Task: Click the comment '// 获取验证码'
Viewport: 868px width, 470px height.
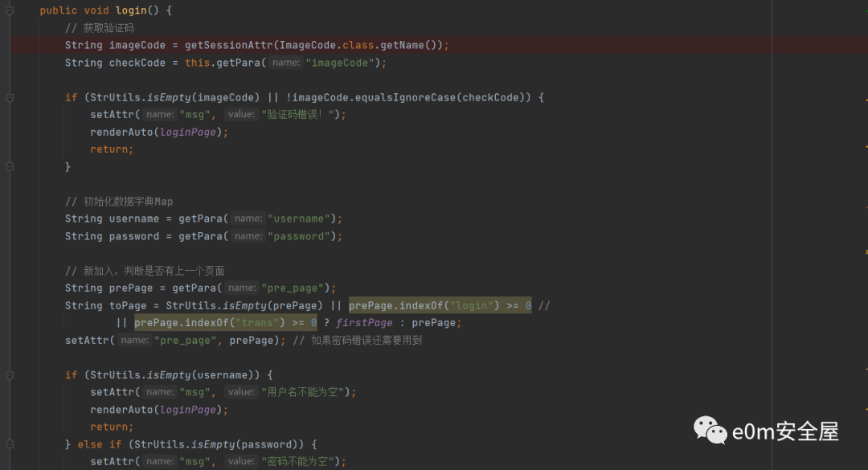Action: (100, 27)
